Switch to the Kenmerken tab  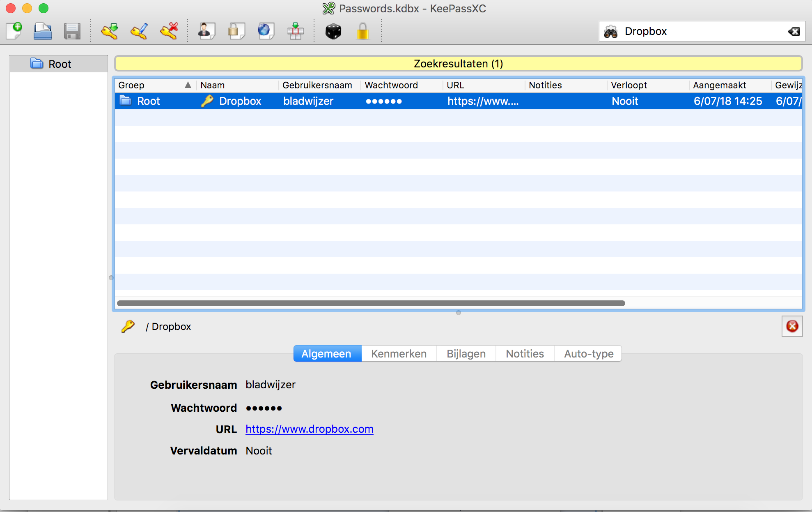click(399, 354)
